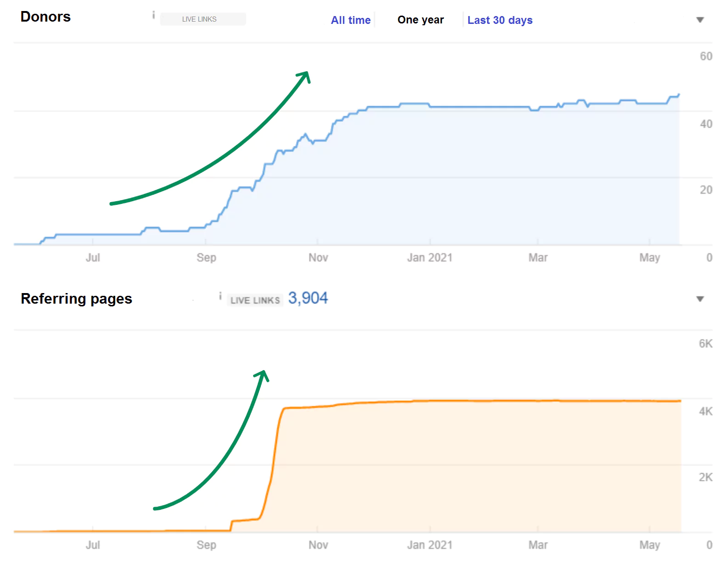Toggle the LIVE LINKS badge in Referring pages

click(255, 300)
